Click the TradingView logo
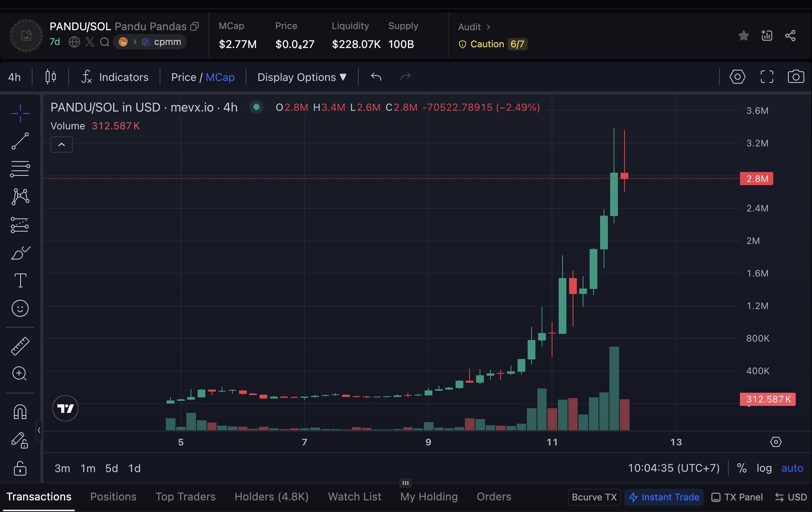 [65, 408]
